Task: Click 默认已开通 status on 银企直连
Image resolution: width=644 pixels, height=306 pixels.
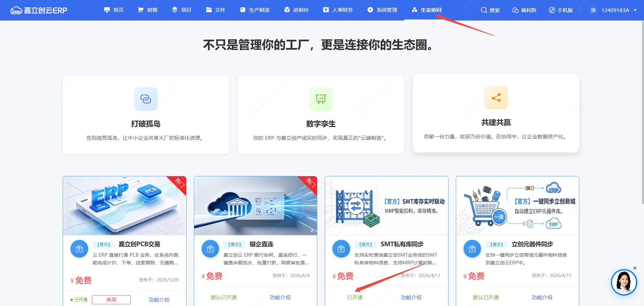Action: click(224, 297)
